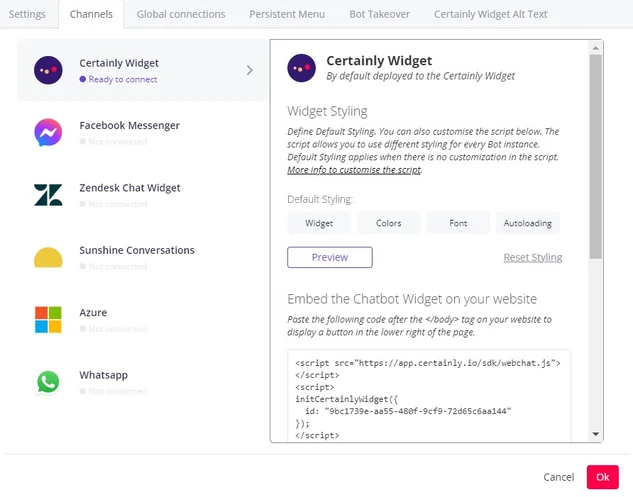The height and width of the screenshot is (497, 633).
Task: Expand the Certainly Widget chevron arrow
Action: tap(249, 70)
